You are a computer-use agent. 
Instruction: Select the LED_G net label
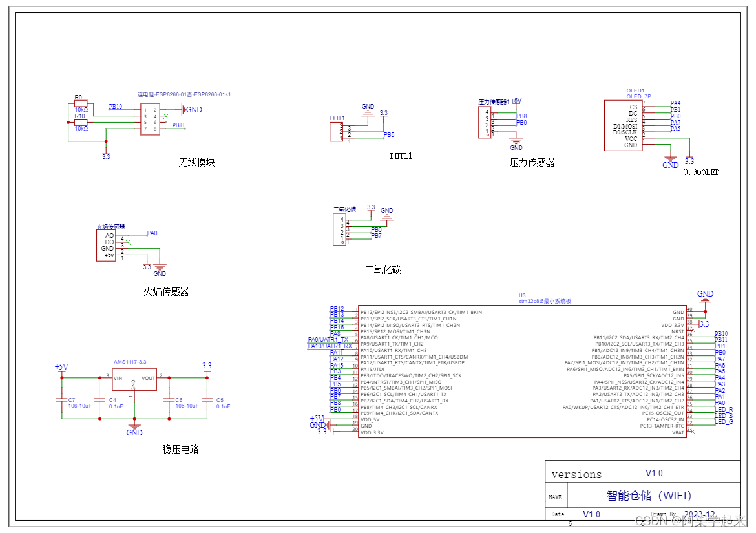pos(724,422)
